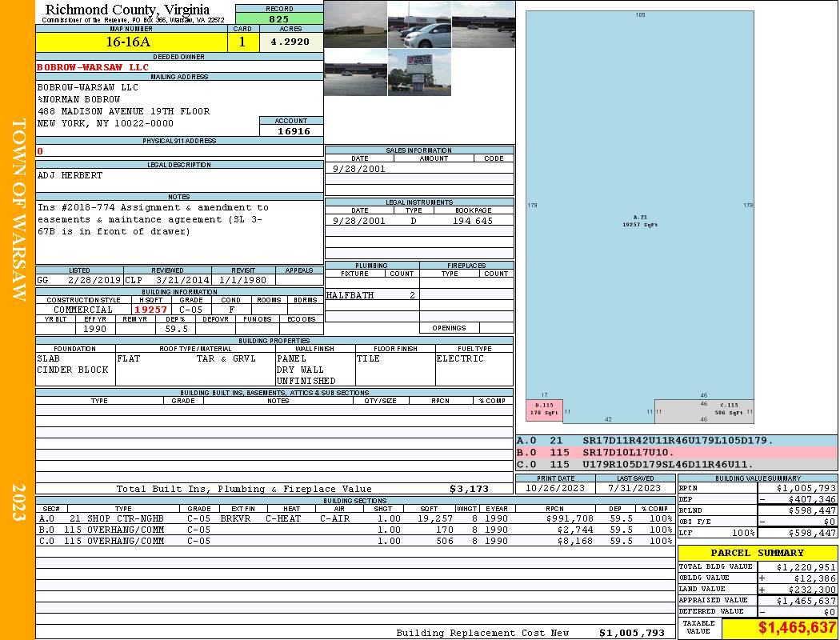Viewport: 840px width, 640px height.
Task: Click the 9/28/2001 sales information date
Action: [x=359, y=169]
